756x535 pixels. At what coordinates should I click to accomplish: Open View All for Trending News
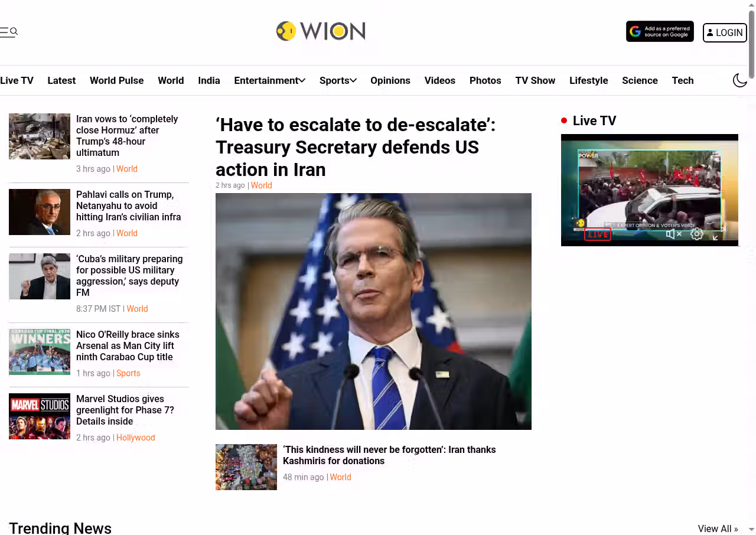point(718,529)
